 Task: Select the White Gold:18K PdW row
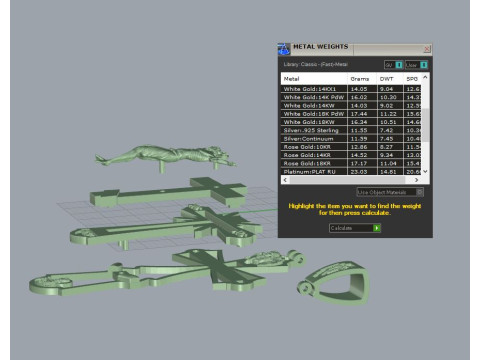[x=351, y=114]
